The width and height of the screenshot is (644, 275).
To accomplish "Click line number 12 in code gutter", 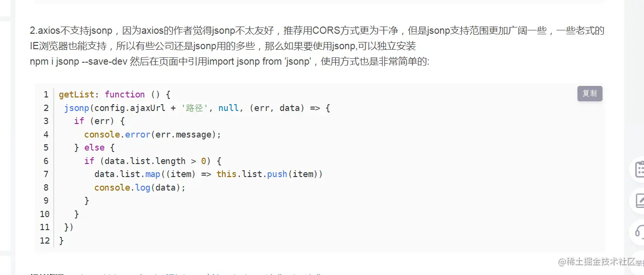I will tap(45, 240).
